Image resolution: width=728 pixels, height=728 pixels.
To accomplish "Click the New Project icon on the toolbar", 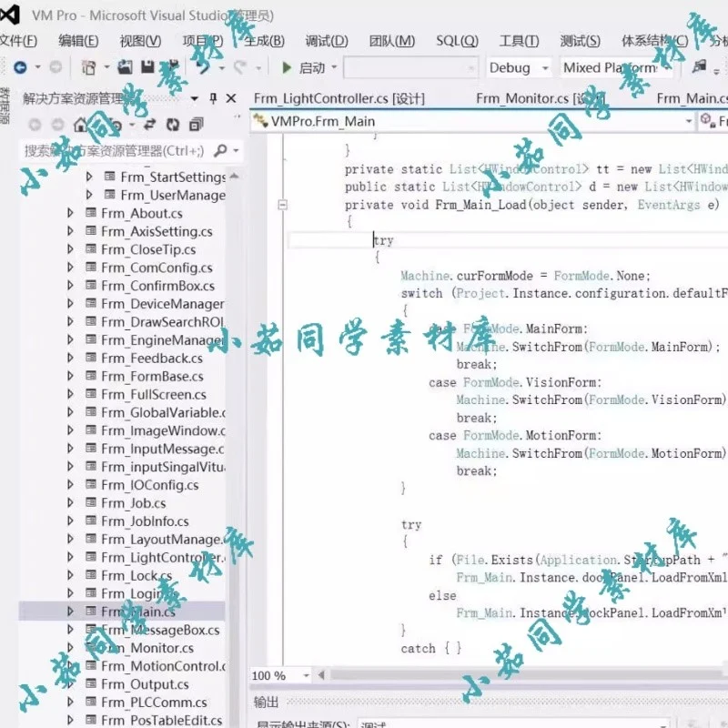I will tap(90, 66).
